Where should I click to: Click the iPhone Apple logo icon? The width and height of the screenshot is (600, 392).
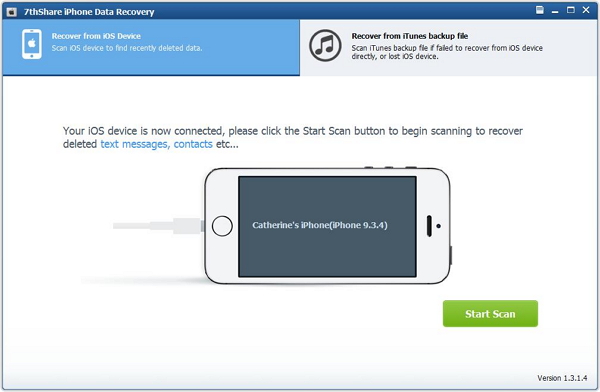(32, 44)
